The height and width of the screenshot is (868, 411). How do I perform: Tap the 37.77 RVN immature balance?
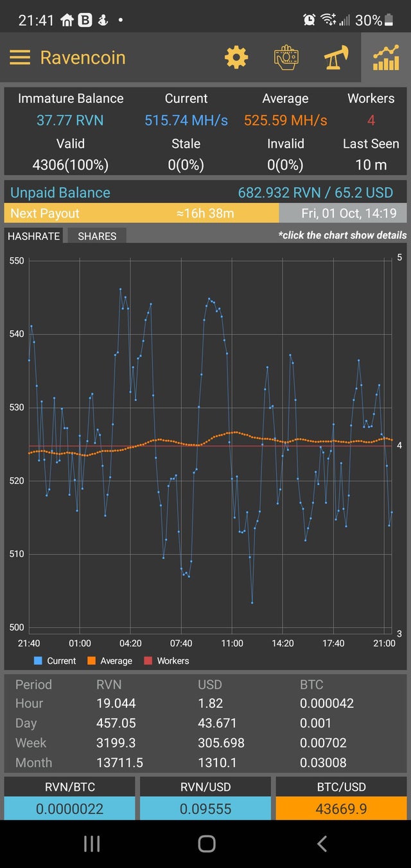click(x=70, y=120)
